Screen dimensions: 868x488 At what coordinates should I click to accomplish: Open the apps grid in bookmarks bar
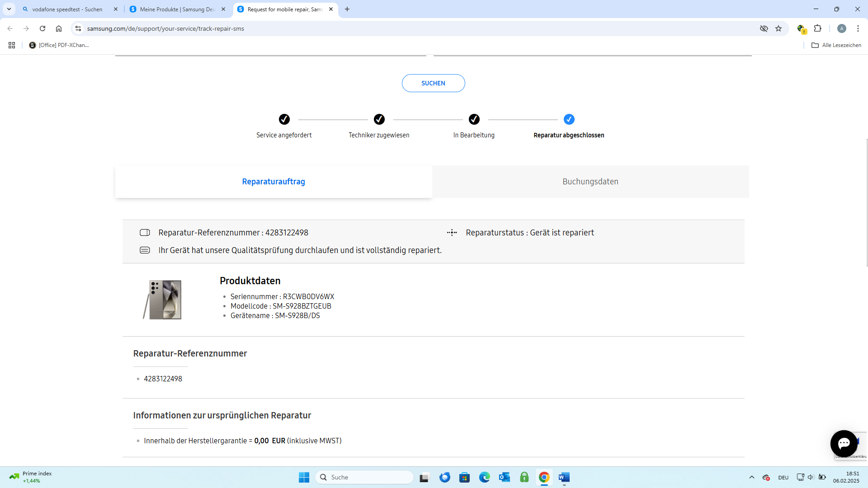pyautogui.click(x=12, y=45)
